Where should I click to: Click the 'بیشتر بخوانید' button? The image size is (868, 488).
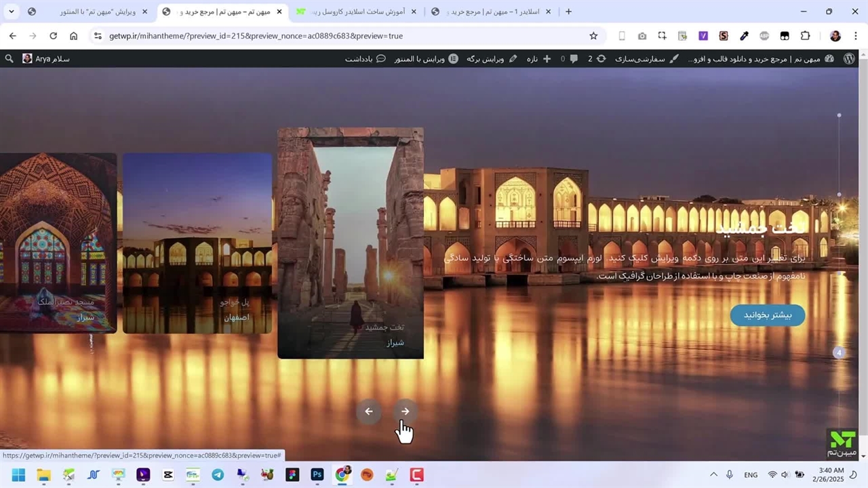(x=768, y=315)
